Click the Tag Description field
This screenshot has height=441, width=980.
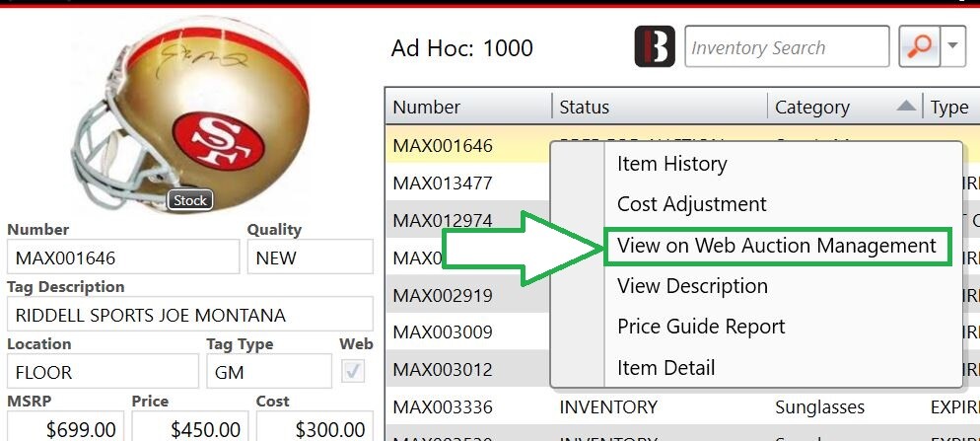point(190,314)
